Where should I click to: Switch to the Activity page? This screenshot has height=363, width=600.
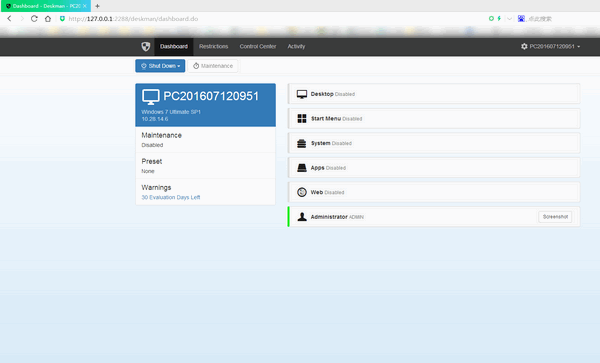click(296, 46)
